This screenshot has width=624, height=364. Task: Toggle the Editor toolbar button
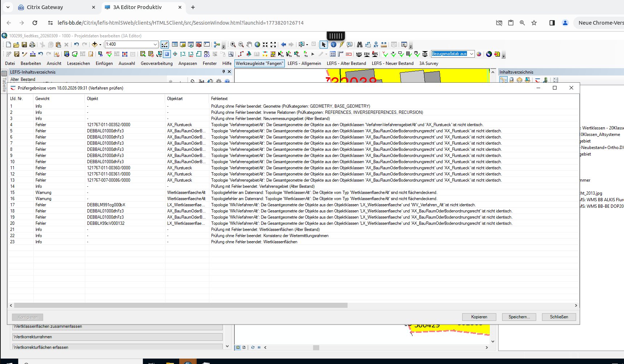[164, 45]
